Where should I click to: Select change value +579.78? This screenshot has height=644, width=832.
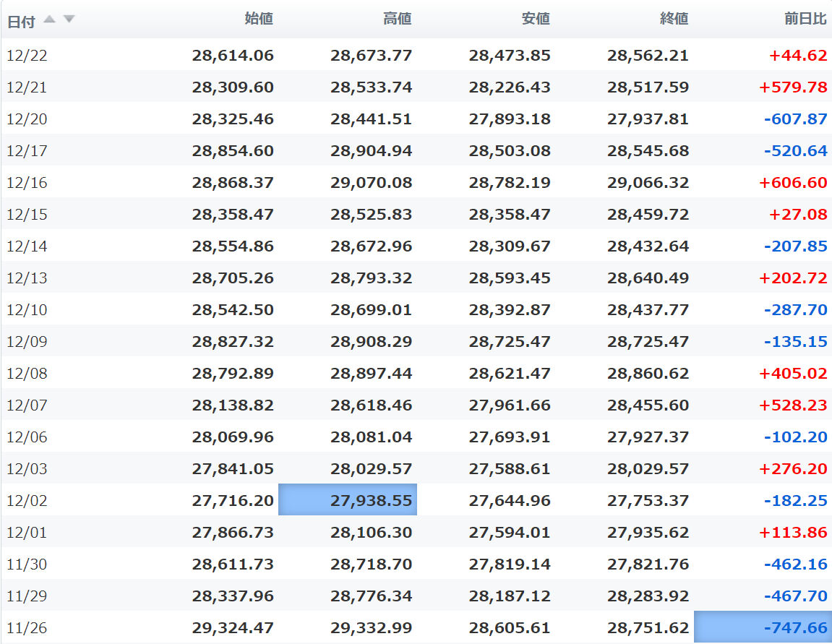coord(793,87)
